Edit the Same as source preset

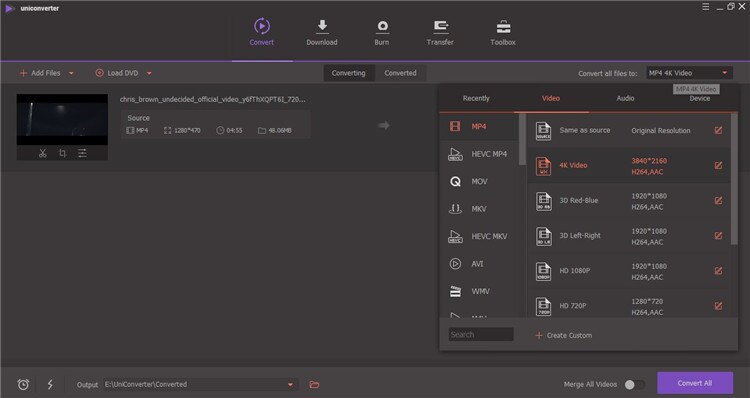pyautogui.click(x=718, y=130)
